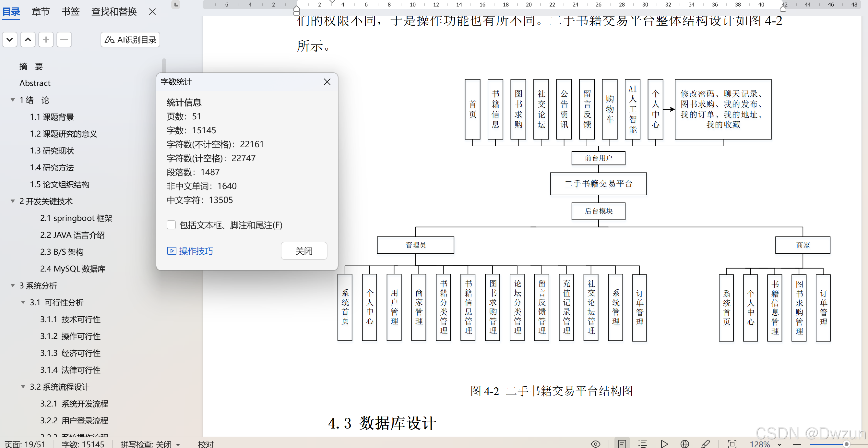Open the 拼写检查 dropdown in status bar
Viewport: 868px width, 448px height.
pos(178,444)
